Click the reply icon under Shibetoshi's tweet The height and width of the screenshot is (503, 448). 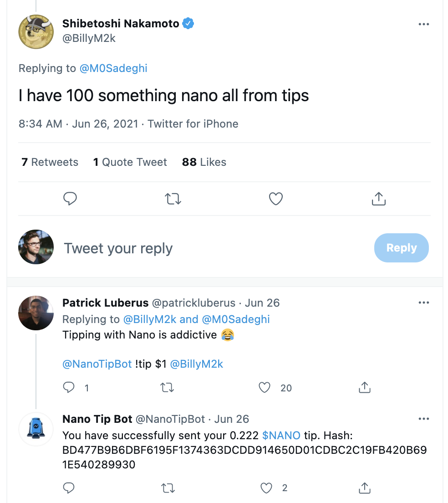(70, 199)
